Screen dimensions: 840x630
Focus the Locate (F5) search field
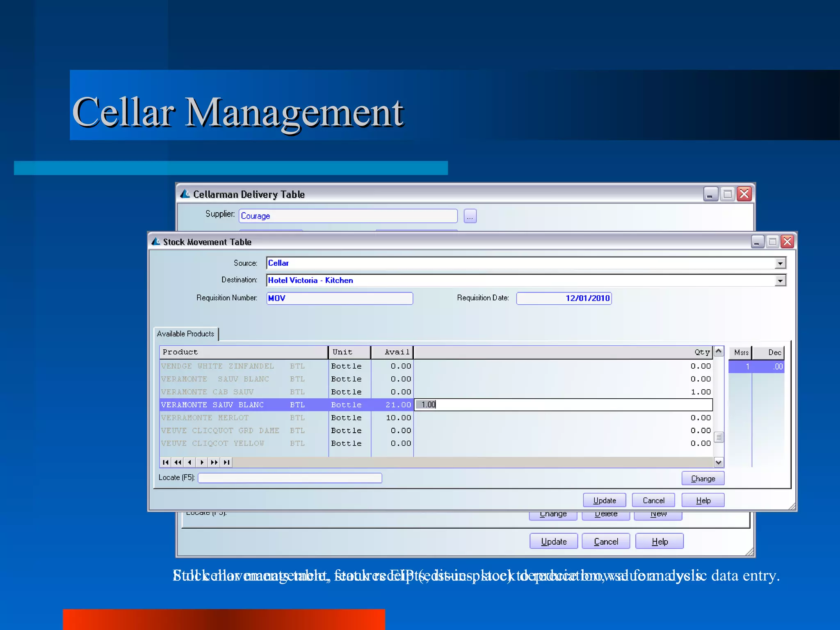[290, 478]
